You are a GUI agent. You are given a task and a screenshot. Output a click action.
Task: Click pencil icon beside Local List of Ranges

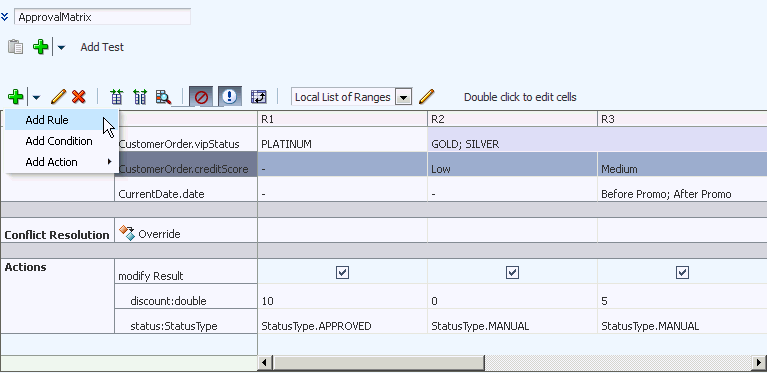[427, 97]
